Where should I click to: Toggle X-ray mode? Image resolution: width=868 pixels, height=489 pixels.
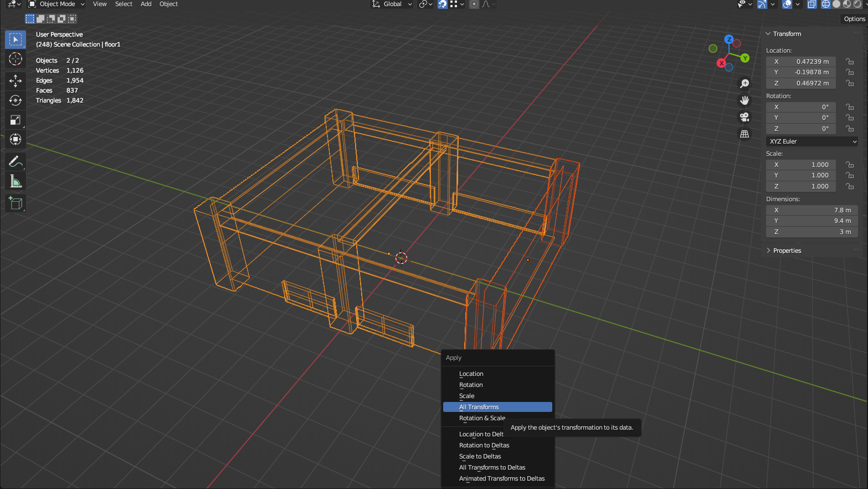click(x=811, y=4)
